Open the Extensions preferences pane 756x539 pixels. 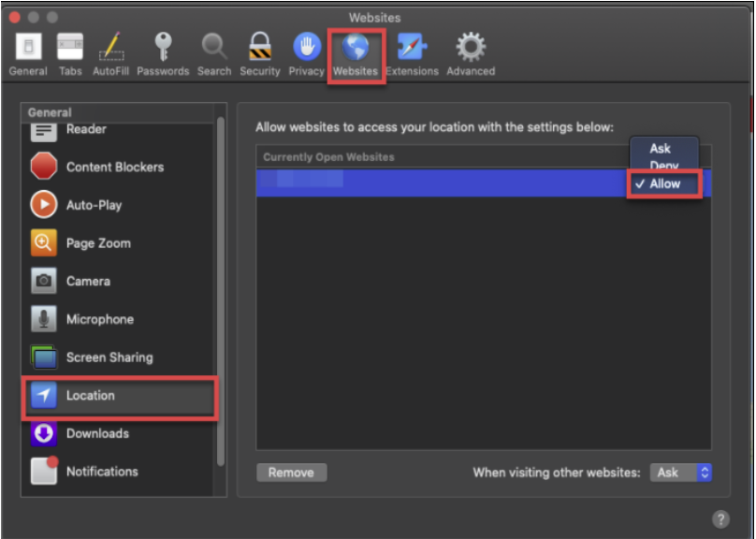point(412,53)
